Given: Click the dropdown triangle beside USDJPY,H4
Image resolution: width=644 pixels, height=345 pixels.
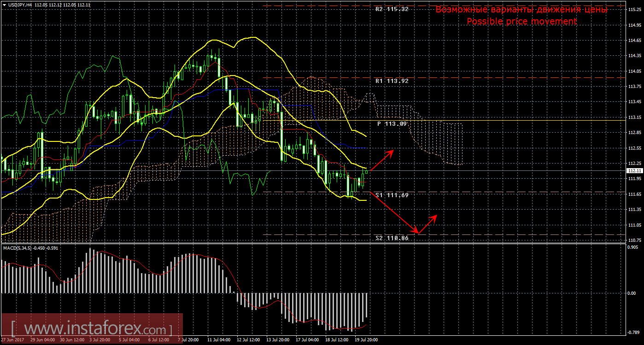Looking at the screenshot, I should (4, 5).
